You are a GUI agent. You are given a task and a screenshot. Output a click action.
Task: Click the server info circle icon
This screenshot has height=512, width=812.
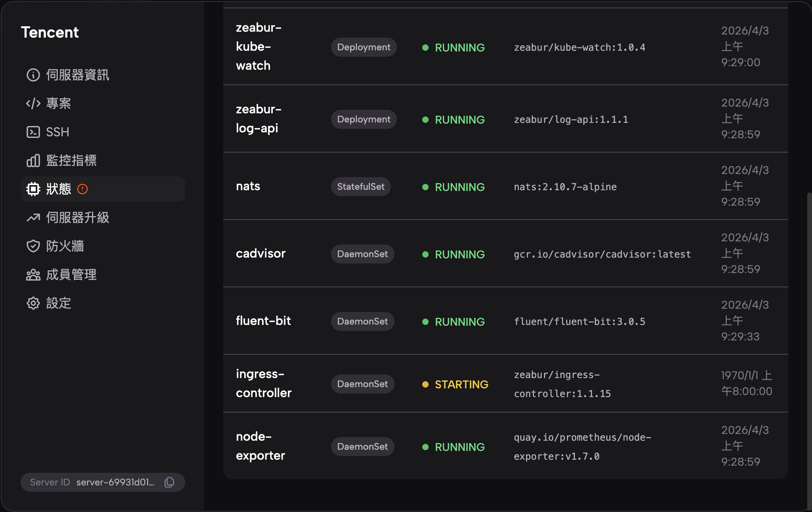click(33, 75)
